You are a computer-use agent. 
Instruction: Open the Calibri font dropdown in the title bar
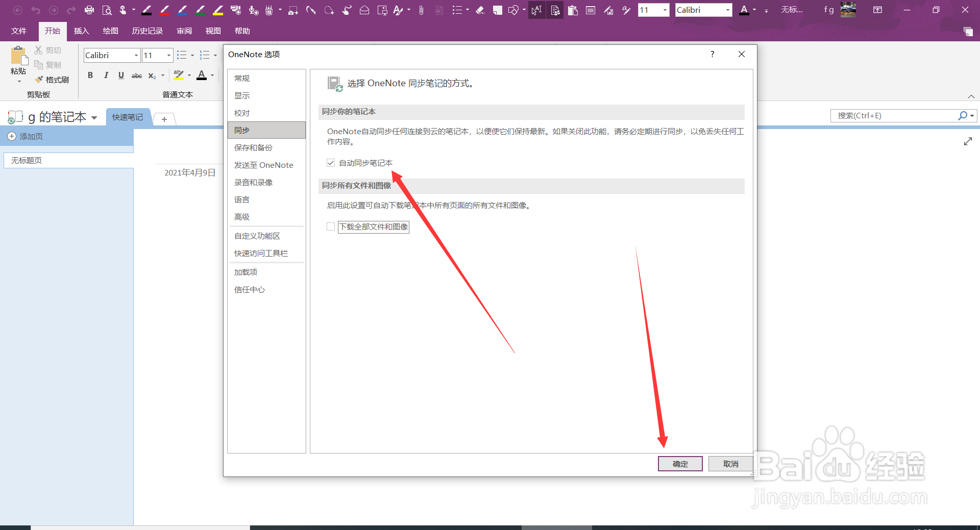pyautogui.click(x=728, y=10)
